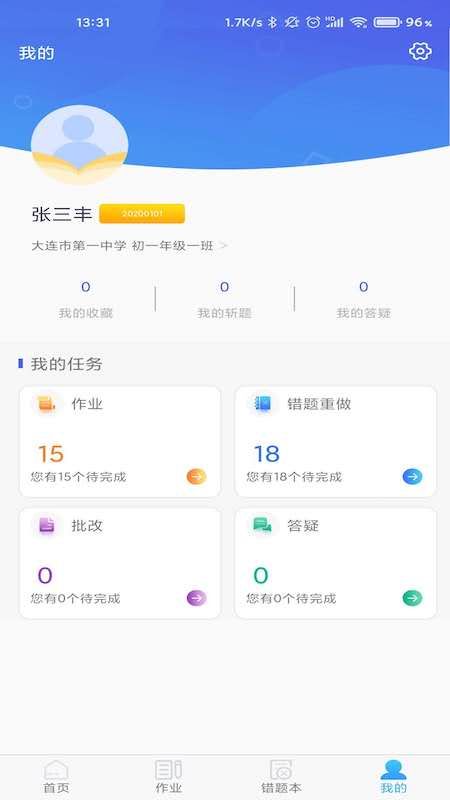This screenshot has width=450, height=800.
Task: Expand class info 大连市第一中学 chevron
Action: click(x=223, y=246)
